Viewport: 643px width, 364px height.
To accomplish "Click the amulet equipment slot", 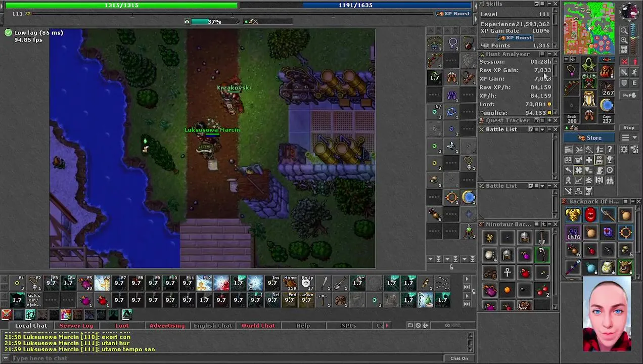I will (x=571, y=70).
